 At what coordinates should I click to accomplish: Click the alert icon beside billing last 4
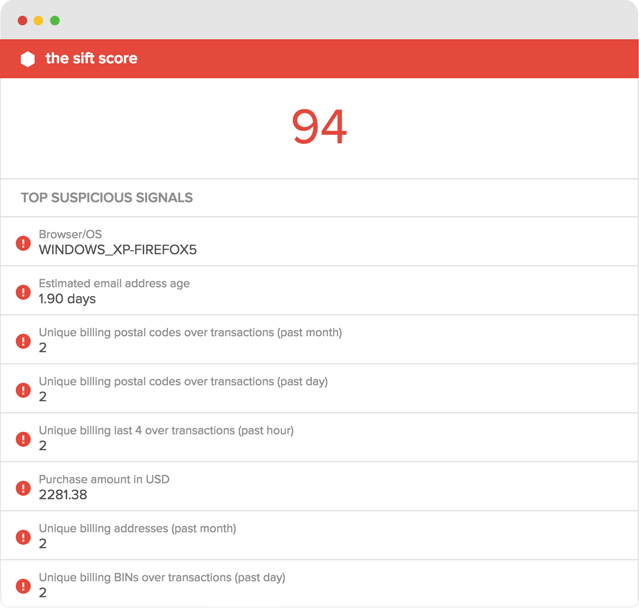tap(23, 439)
